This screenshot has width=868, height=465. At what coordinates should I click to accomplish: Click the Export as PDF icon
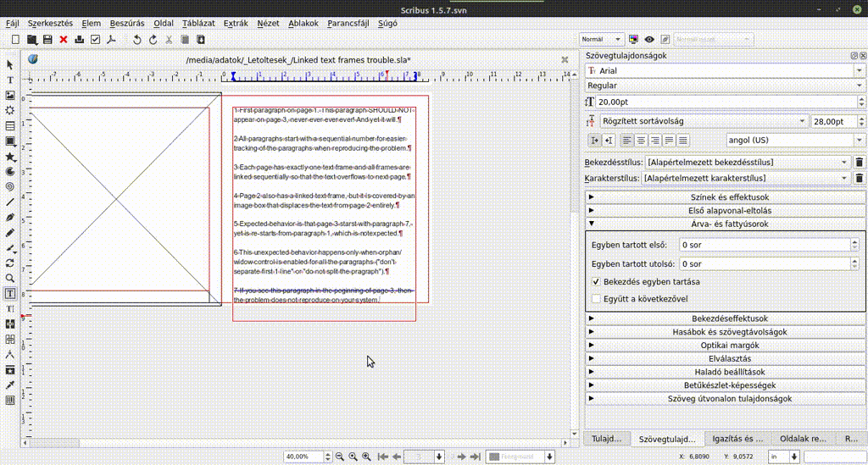[x=110, y=40]
